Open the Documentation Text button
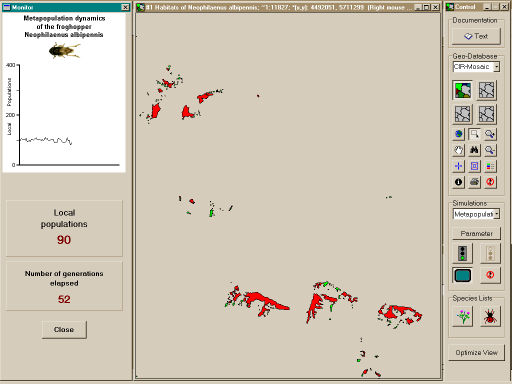 [x=476, y=36]
